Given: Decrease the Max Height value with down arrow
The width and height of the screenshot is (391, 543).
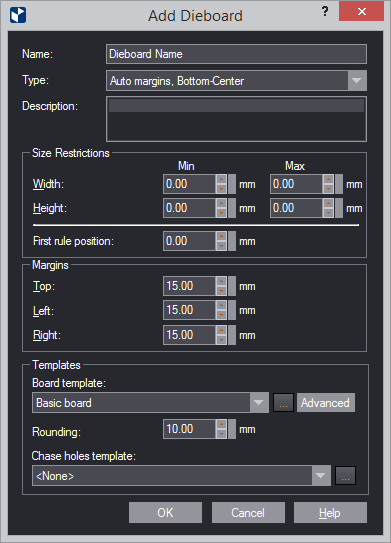Looking at the screenshot, I should (x=328, y=213).
